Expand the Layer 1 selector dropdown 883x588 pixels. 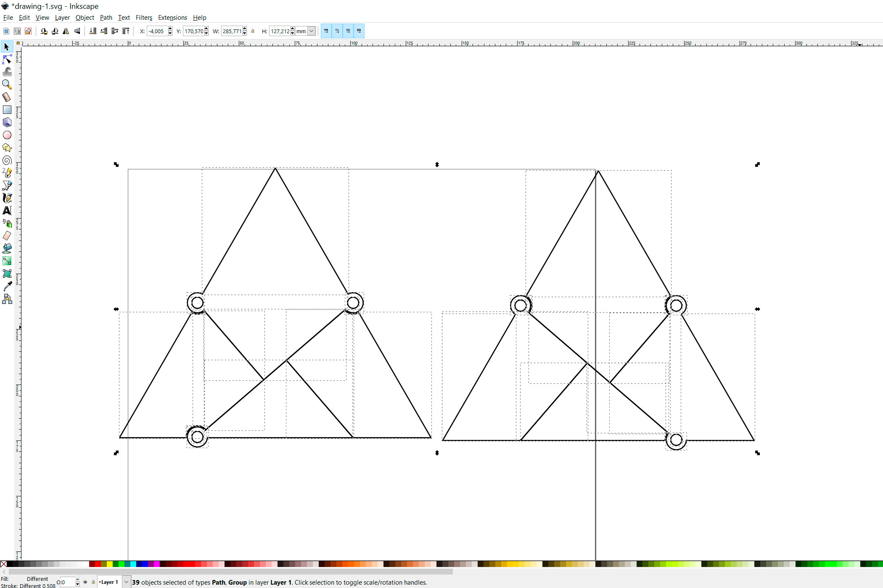coord(126,582)
